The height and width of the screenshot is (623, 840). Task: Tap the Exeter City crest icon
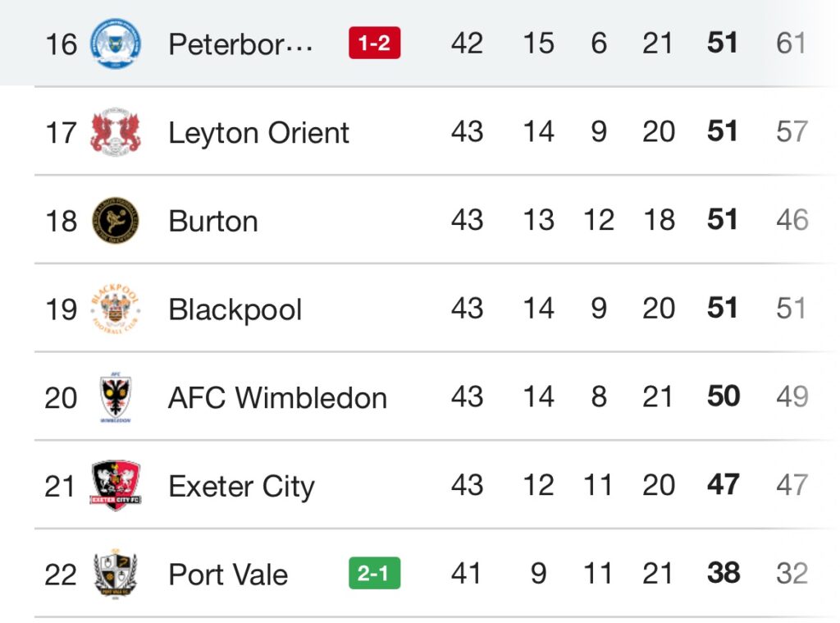pyautogui.click(x=115, y=486)
